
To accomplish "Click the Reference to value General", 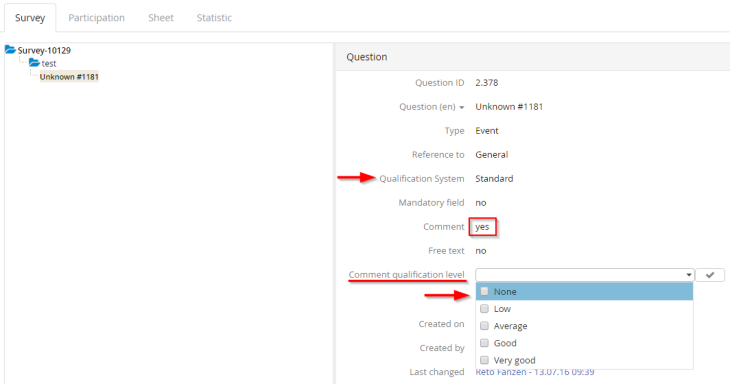I will coord(492,155).
